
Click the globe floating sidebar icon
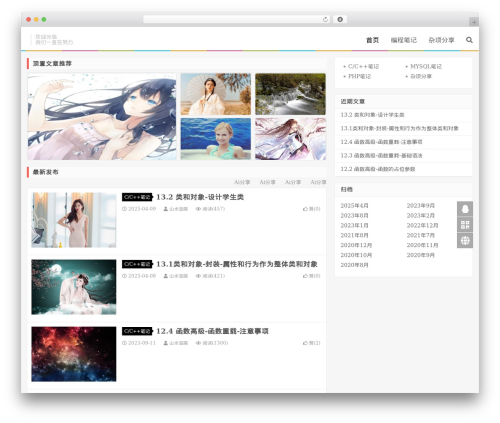(465, 240)
